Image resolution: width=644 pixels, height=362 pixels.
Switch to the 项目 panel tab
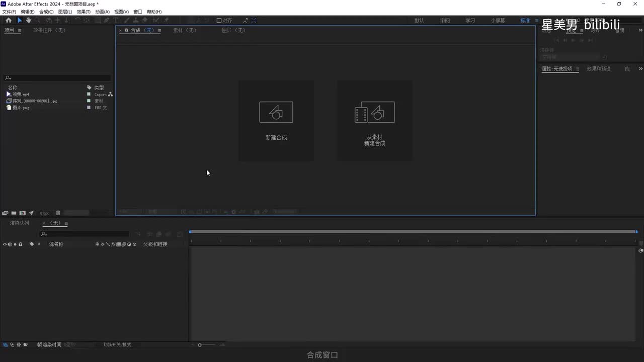[x=9, y=30]
